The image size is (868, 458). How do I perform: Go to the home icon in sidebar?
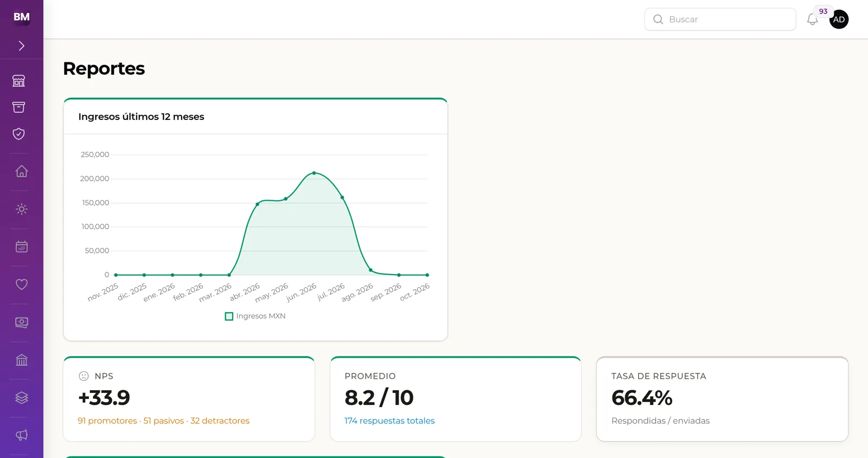[22, 171]
